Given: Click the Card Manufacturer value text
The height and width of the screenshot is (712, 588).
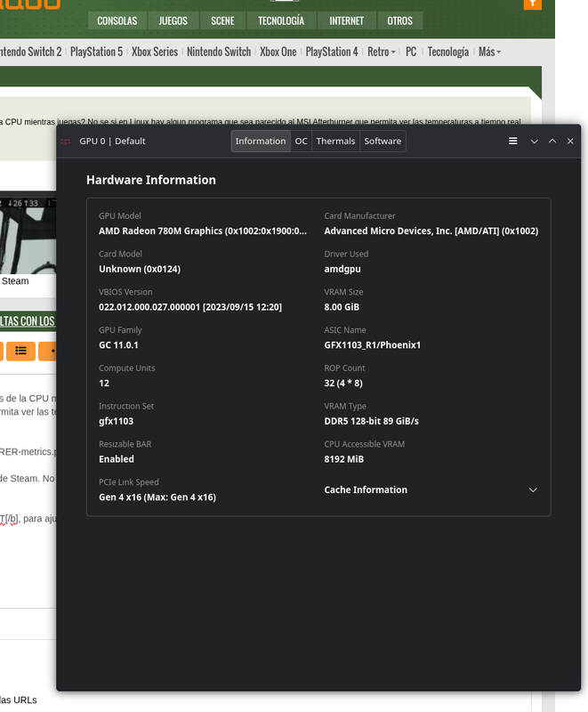Looking at the screenshot, I should (x=431, y=231).
